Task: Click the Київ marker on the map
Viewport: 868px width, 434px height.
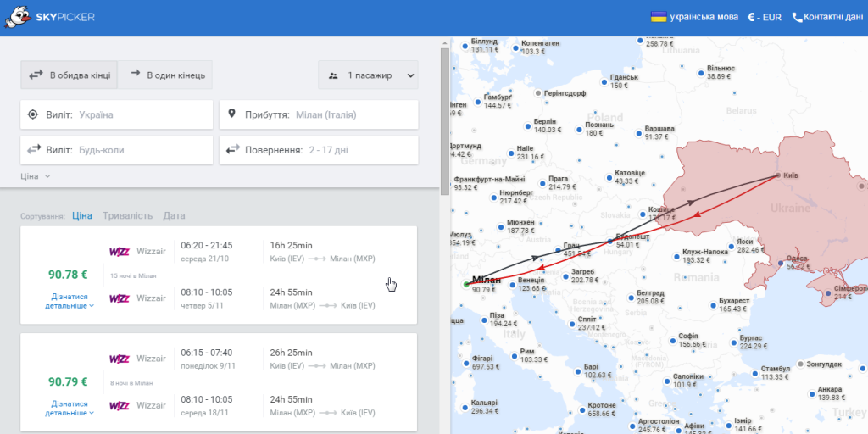Action: pos(778,175)
